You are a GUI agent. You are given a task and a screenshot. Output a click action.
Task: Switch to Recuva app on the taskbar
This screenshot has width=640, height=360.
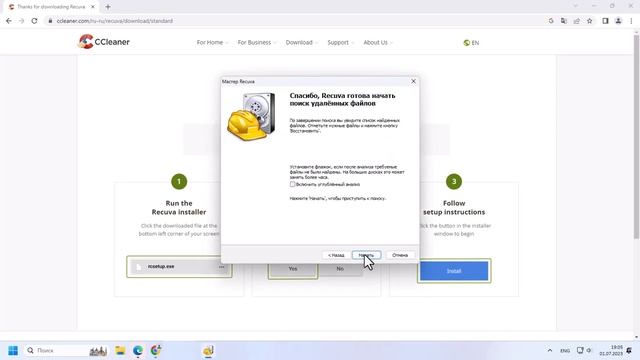(208, 351)
